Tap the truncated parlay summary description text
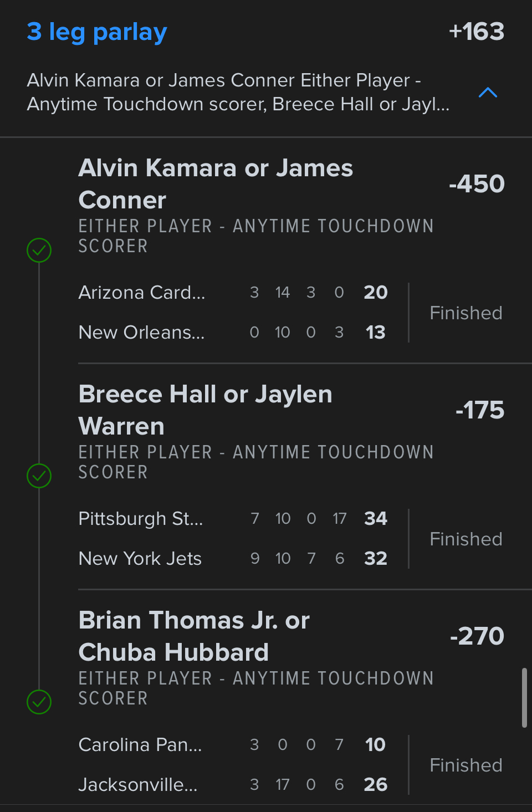532x812 pixels. point(238,93)
